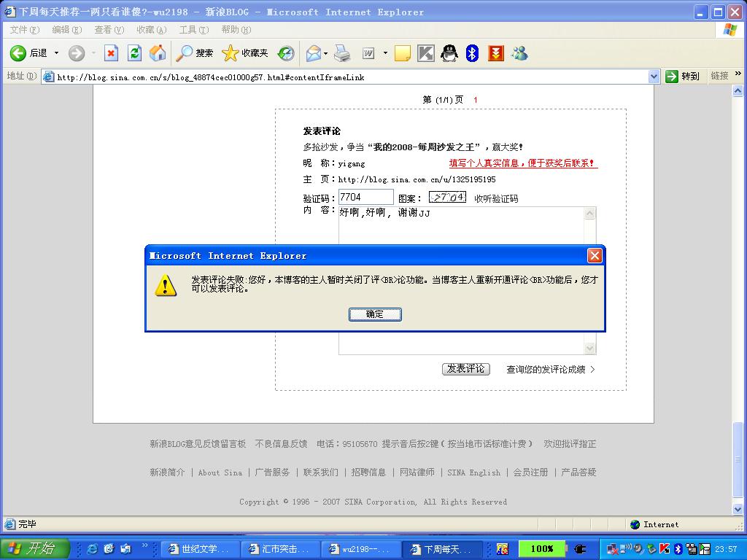Open the Messenger people icon

pyautogui.click(x=519, y=53)
